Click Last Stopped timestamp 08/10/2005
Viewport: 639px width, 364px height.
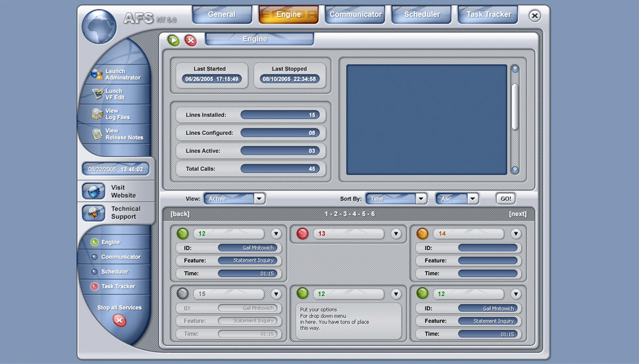[289, 79]
